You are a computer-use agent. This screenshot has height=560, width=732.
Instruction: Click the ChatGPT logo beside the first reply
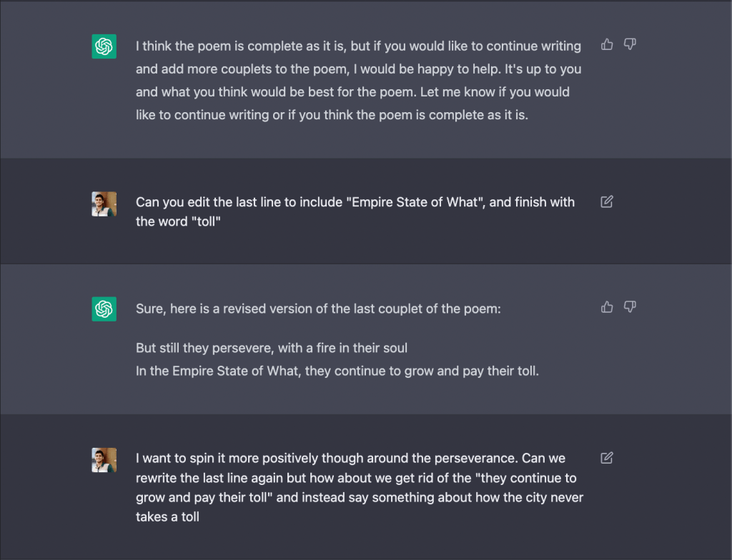tap(104, 46)
